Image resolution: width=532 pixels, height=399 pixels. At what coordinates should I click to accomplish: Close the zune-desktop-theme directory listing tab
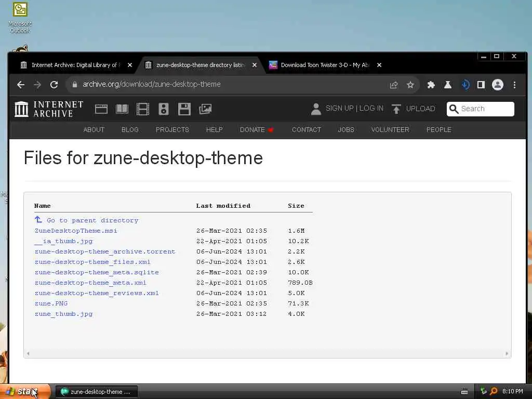(255, 65)
